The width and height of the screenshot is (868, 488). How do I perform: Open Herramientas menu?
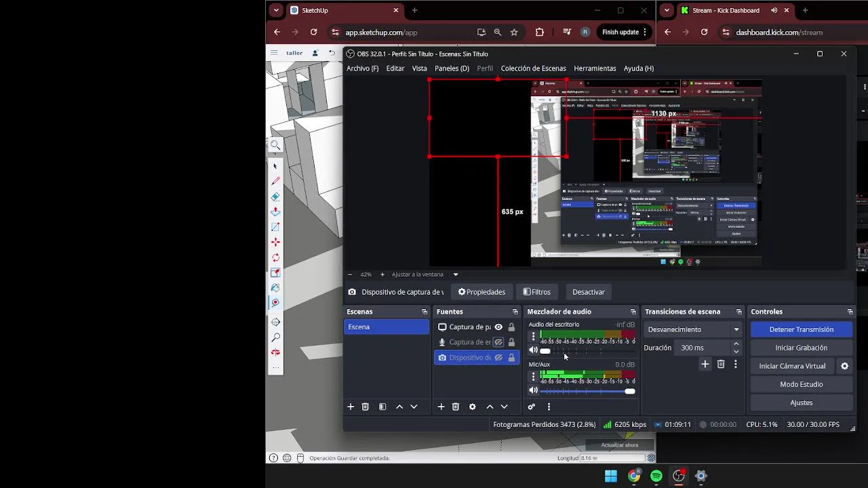coord(595,68)
